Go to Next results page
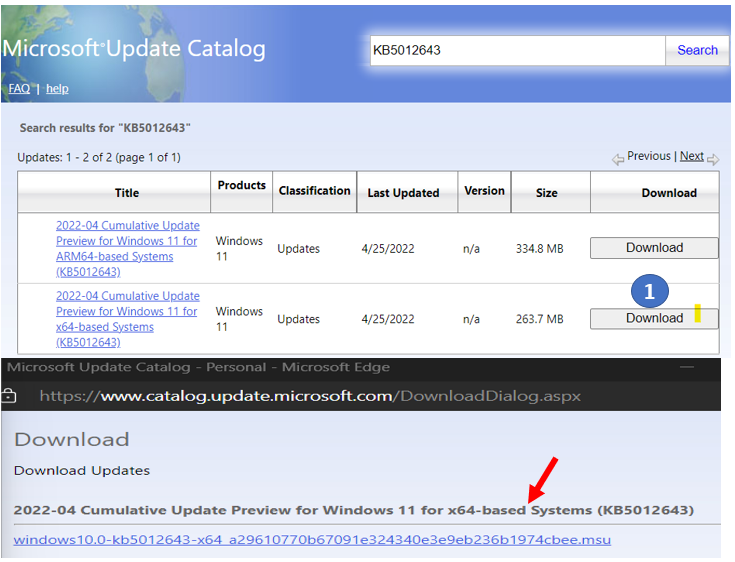 (691, 156)
